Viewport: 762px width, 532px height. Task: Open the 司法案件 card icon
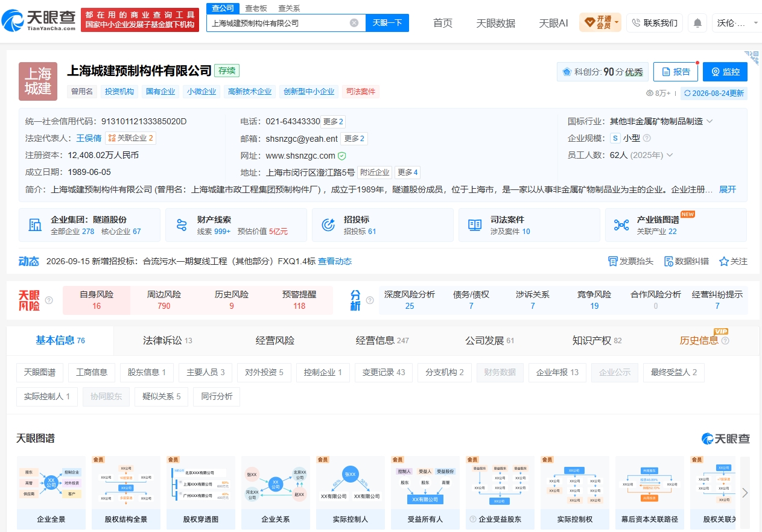point(475,225)
